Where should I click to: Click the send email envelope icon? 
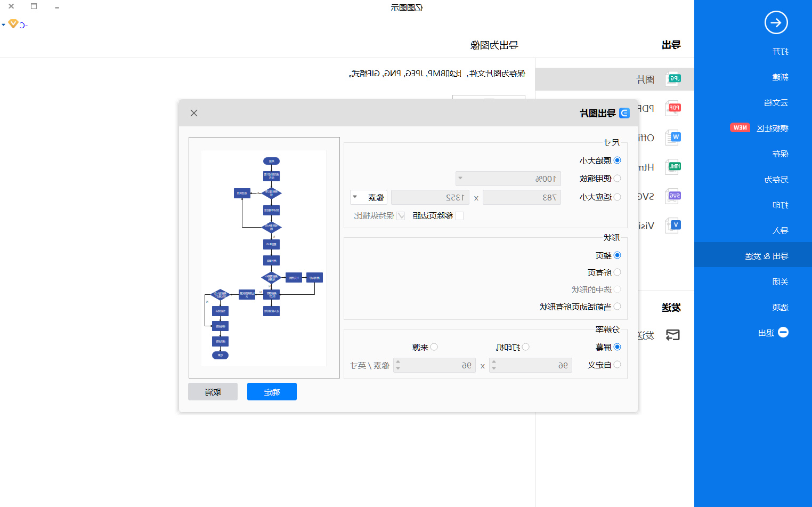click(673, 335)
